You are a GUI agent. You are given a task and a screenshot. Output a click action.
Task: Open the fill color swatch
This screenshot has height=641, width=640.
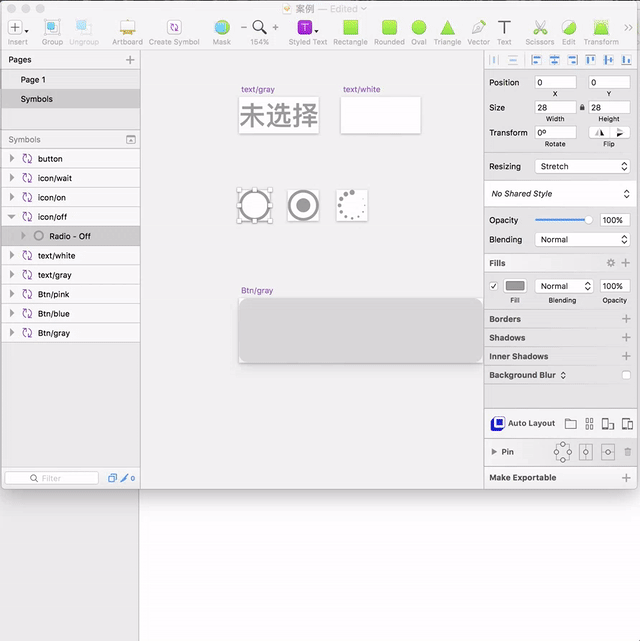(x=515, y=286)
